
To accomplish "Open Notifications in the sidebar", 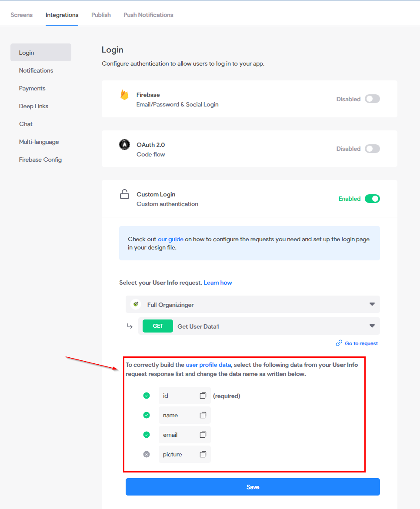I will (x=36, y=70).
